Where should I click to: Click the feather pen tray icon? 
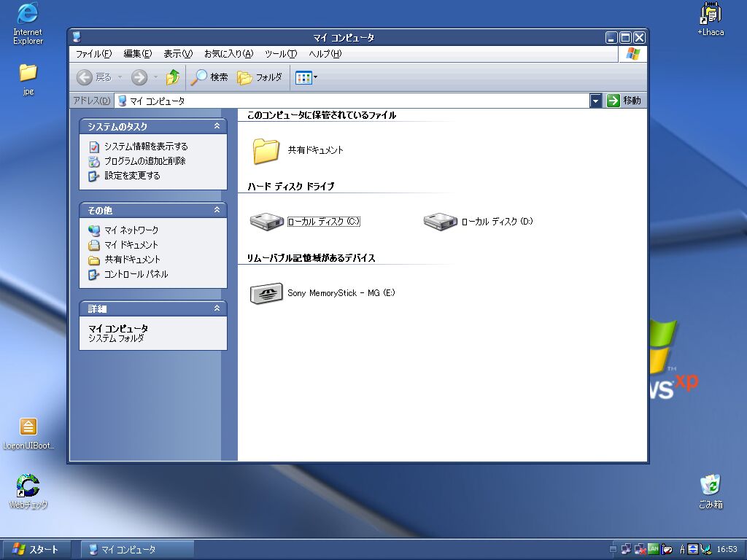[x=705, y=549]
